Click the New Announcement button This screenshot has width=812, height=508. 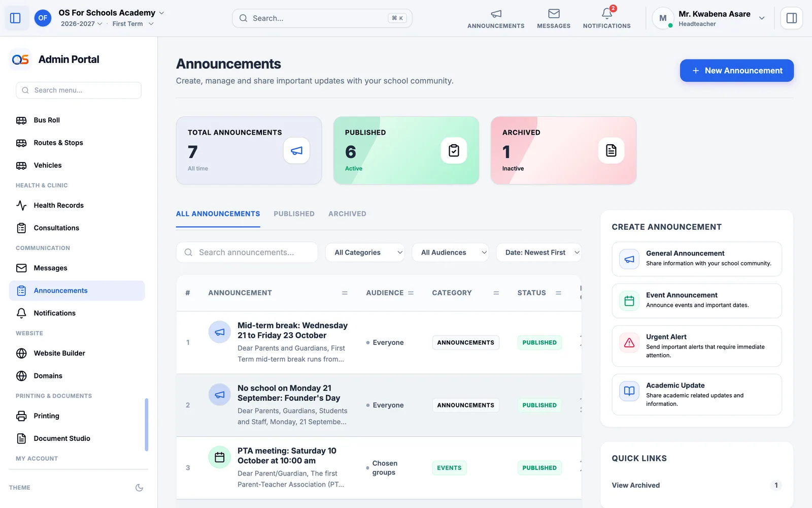(737, 71)
